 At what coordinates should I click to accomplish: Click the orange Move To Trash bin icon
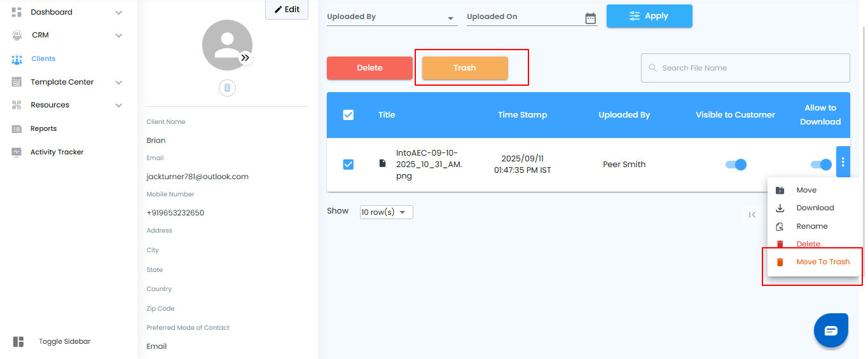tap(780, 262)
